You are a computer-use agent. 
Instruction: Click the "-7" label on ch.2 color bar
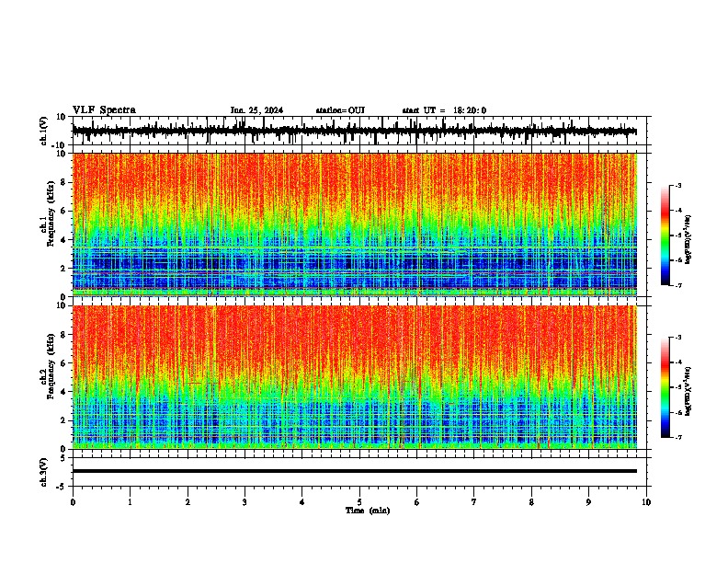click(x=677, y=437)
